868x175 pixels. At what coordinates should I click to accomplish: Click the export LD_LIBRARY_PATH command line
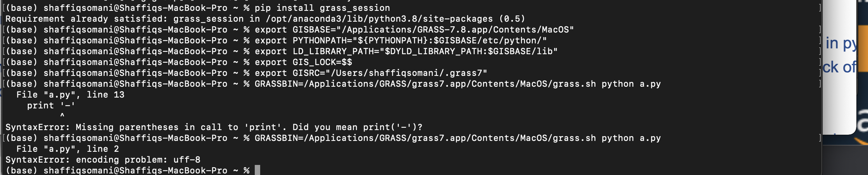click(x=406, y=51)
